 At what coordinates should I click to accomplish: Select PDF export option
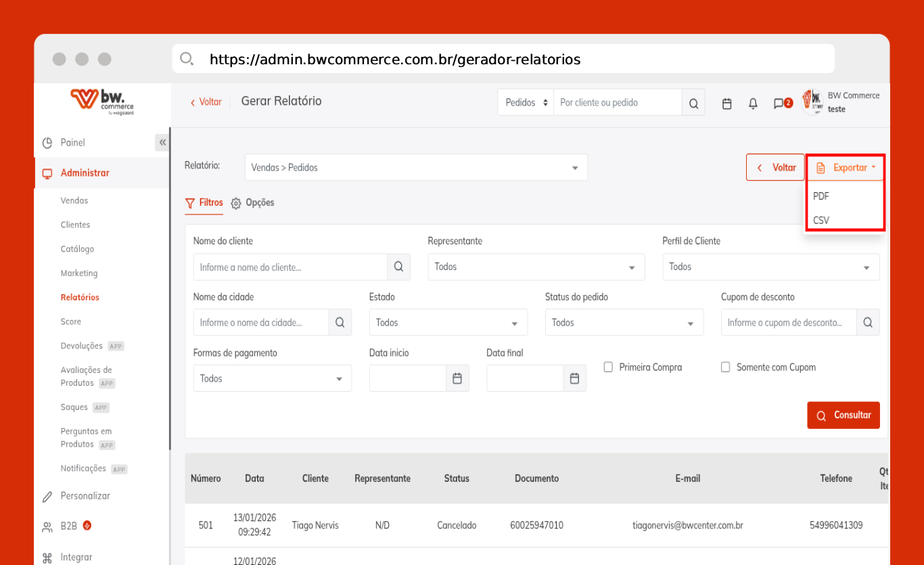[x=821, y=196]
